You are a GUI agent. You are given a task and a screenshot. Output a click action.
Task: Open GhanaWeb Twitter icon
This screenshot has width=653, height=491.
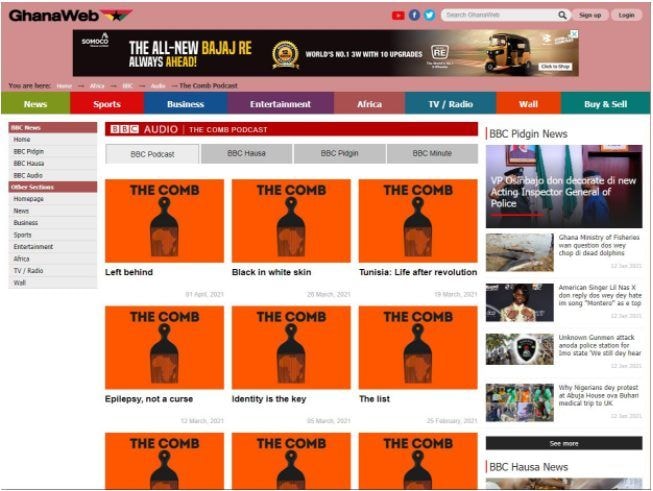click(x=429, y=15)
